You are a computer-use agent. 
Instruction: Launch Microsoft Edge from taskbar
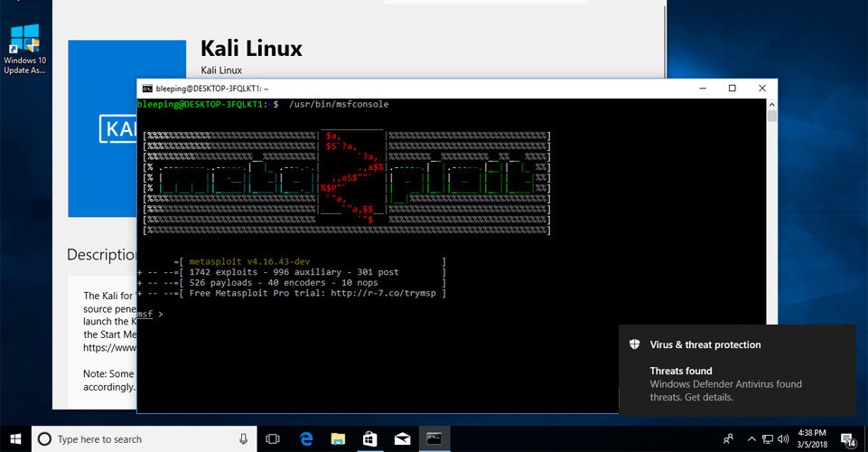pos(305,439)
